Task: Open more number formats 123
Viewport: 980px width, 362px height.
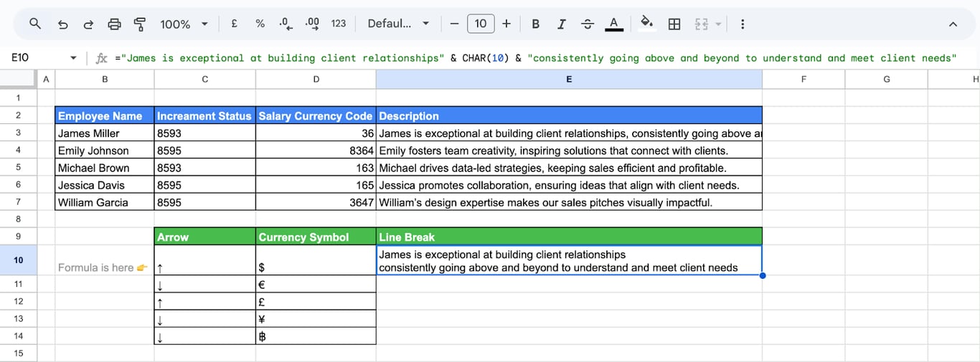Action: point(339,24)
